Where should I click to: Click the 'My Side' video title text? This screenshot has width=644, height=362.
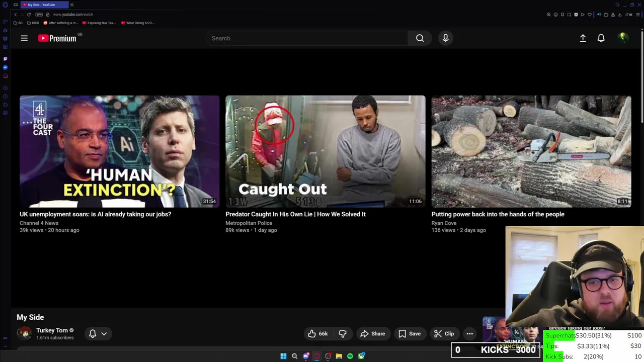coord(30,317)
